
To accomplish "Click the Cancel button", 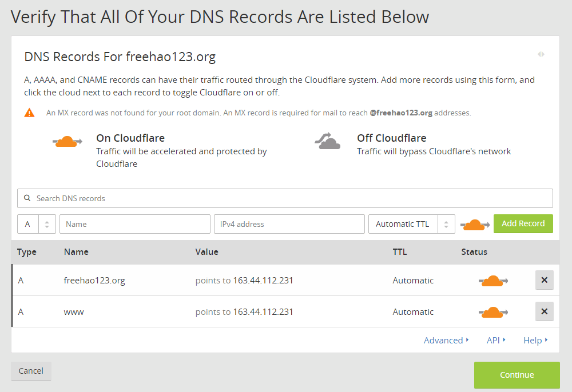I will point(31,371).
